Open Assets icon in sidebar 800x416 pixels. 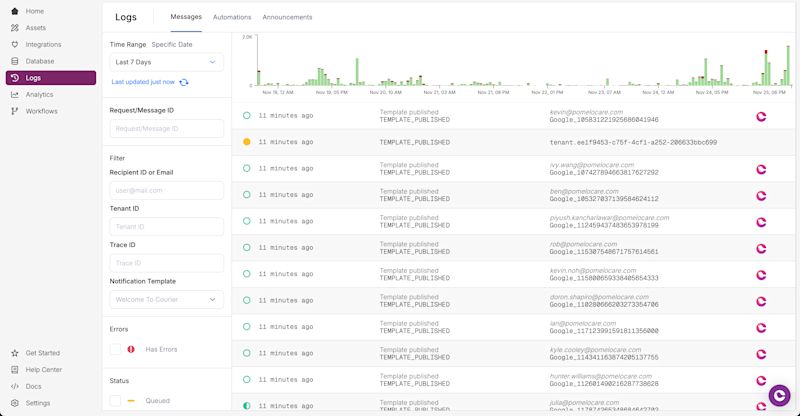pos(15,28)
